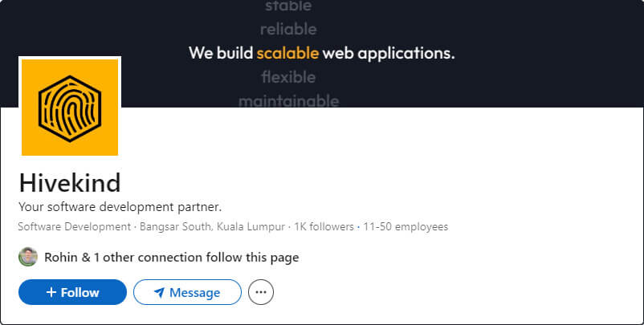Click the faded word 'reliable' in banner
Image resolution: width=644 pixels, height=325 pixels.
[288, 30]
